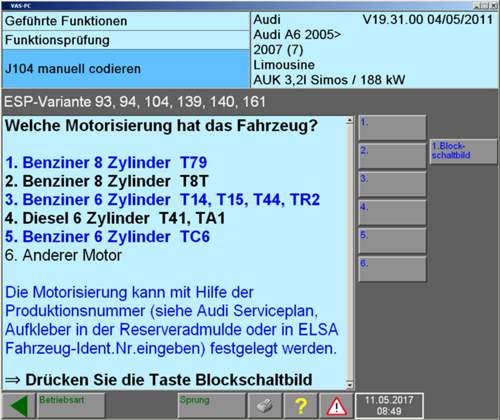Click option 3. Benziner 6 Zylinder T14, T15
Screen dimensions: 500x420
[162, 200]
